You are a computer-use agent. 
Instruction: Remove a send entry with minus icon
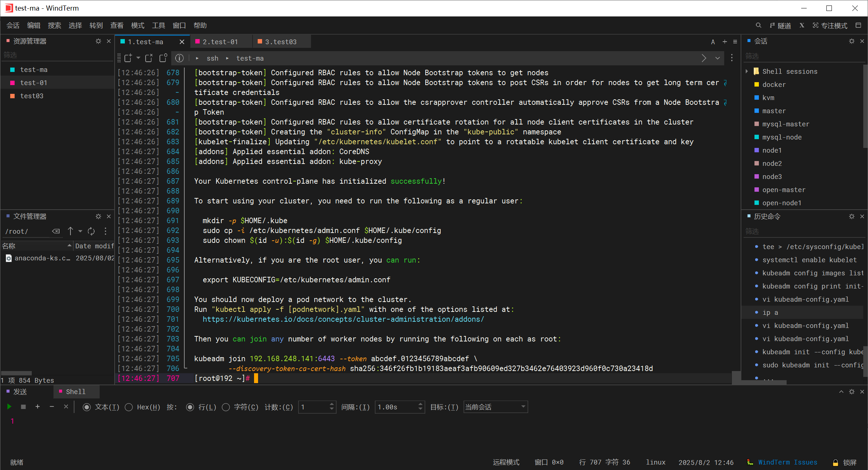point(52,406)
